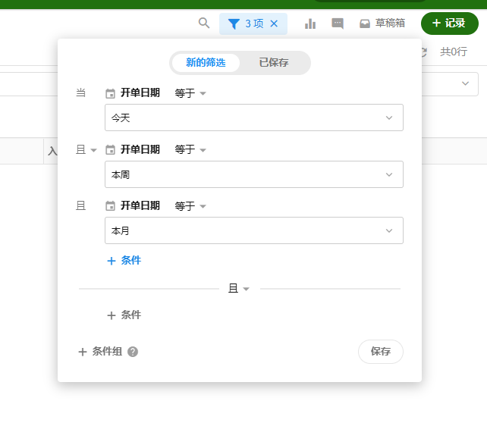Toggle the group-level 且 connector between groups
Image resolution: width=487 pixels, height=448 pixels.
point(239,289)
